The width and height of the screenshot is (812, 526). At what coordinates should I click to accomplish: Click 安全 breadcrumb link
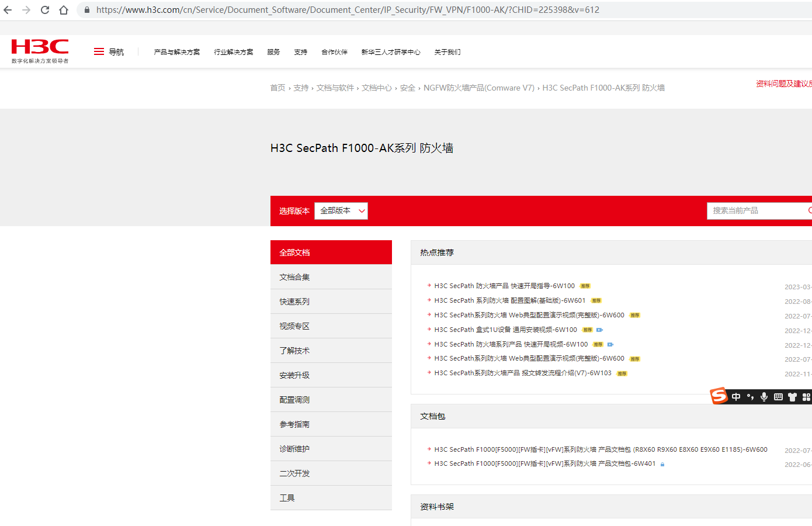click(408, 88)
